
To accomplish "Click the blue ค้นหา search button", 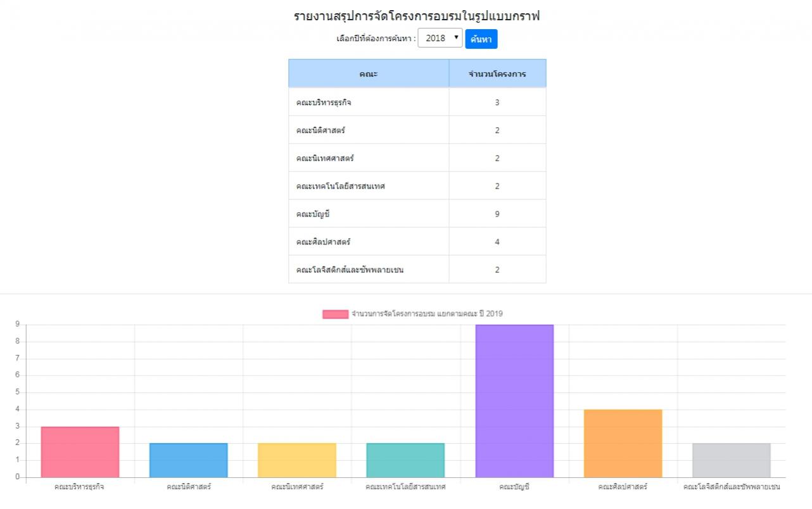I will (481, 39).
